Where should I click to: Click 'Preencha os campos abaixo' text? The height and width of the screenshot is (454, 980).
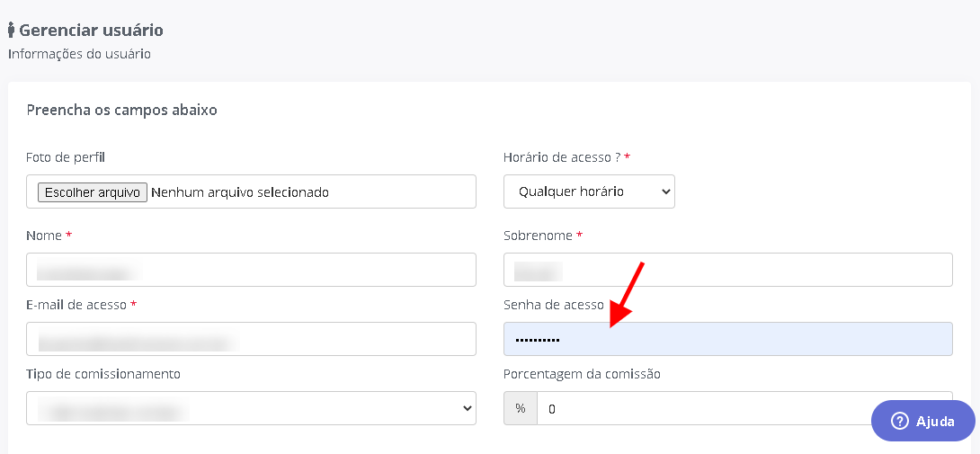(122, 111)
